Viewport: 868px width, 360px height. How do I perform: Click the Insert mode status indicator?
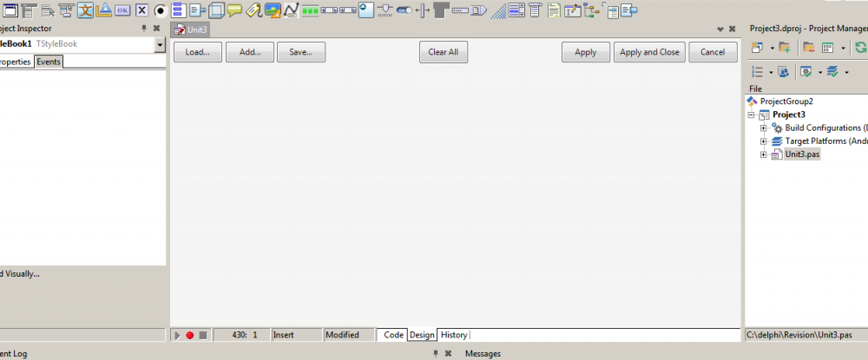(x=297, y=335)
